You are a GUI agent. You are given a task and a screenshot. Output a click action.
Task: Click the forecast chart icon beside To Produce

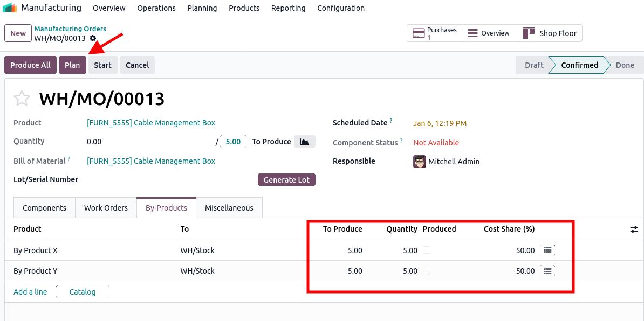click(305, 142)
